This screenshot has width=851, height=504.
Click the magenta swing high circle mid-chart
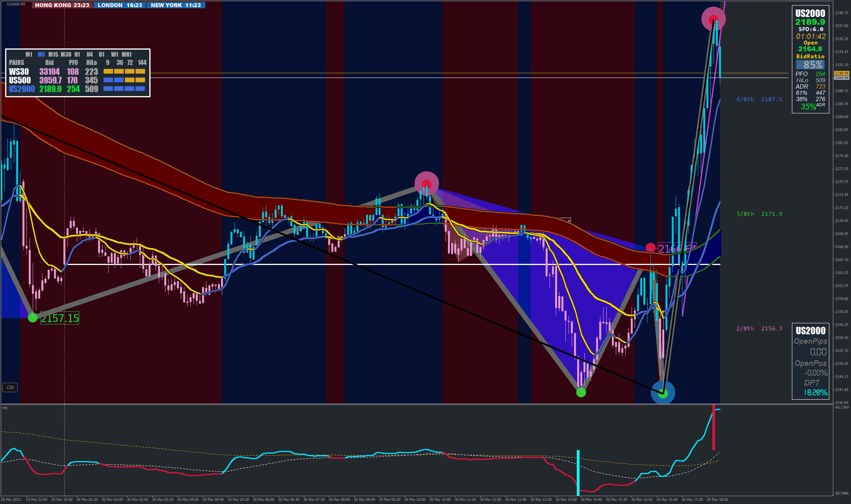[427, 183]
